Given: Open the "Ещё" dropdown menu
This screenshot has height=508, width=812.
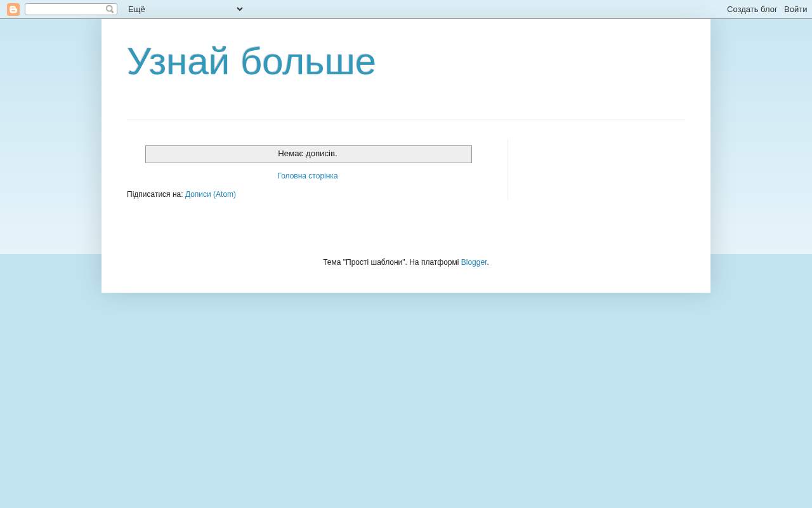Looking at the screenshot, I should [185, 9].
